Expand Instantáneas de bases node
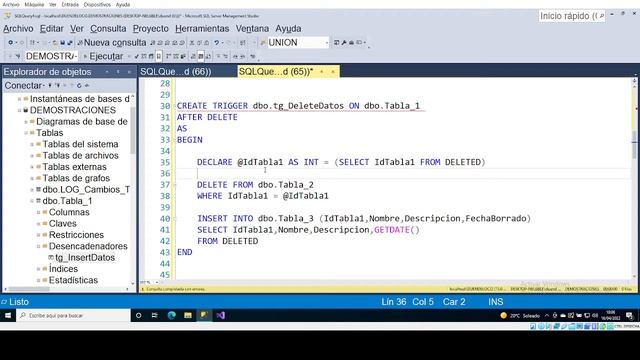This screenshot has width=640, height=360. point(19,99)
